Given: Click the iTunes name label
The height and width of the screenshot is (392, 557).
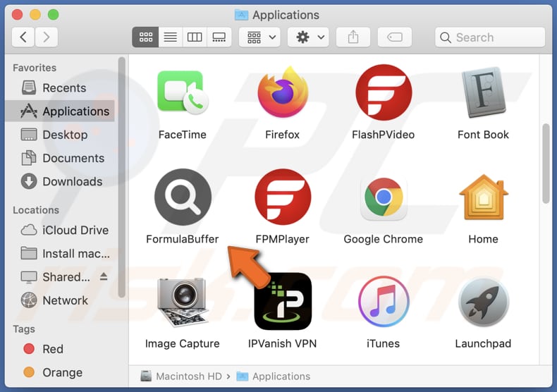Looking at the screenshot, I should pos(384,343).
